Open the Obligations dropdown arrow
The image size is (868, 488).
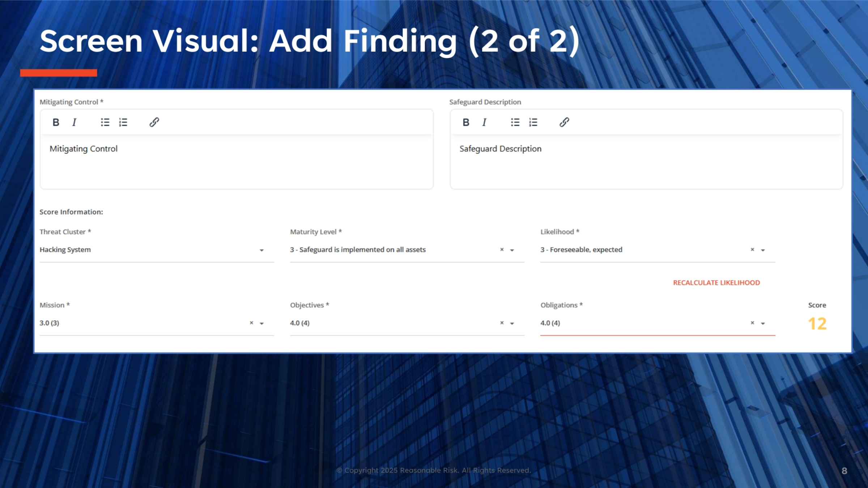click(x=763, y=324)
